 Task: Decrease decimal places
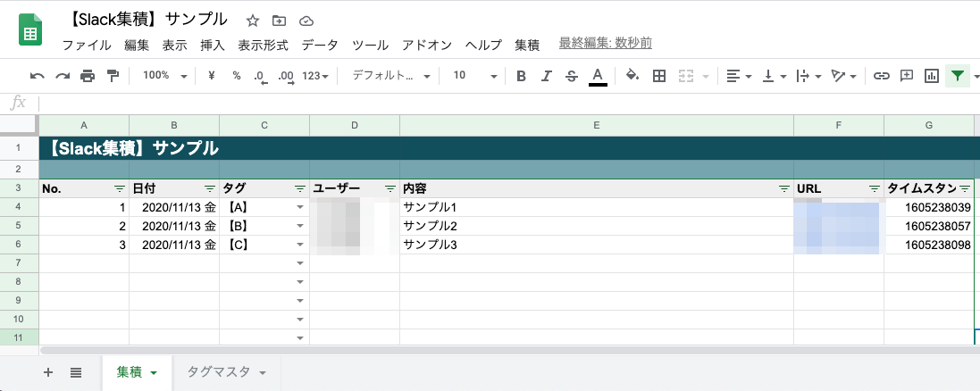click(261, 76)
